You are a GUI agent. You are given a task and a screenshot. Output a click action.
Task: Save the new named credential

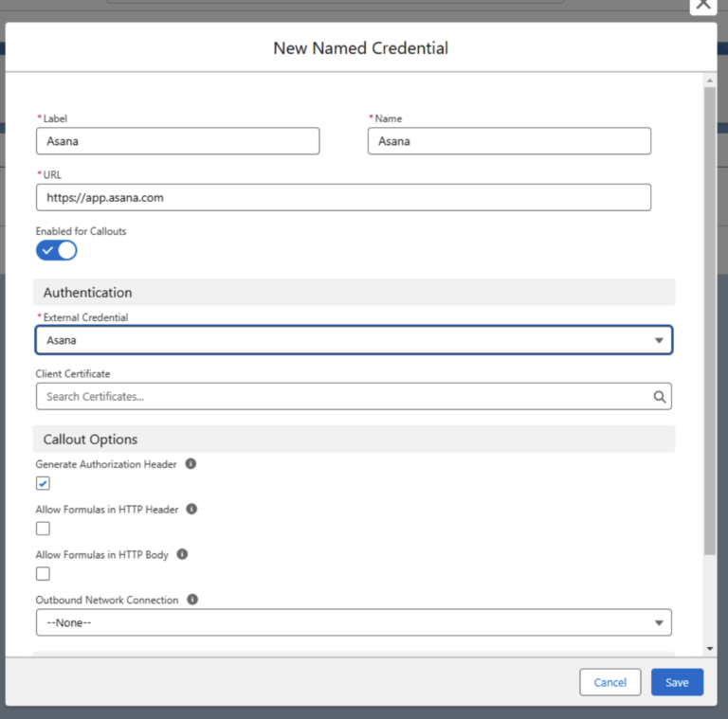677,682
